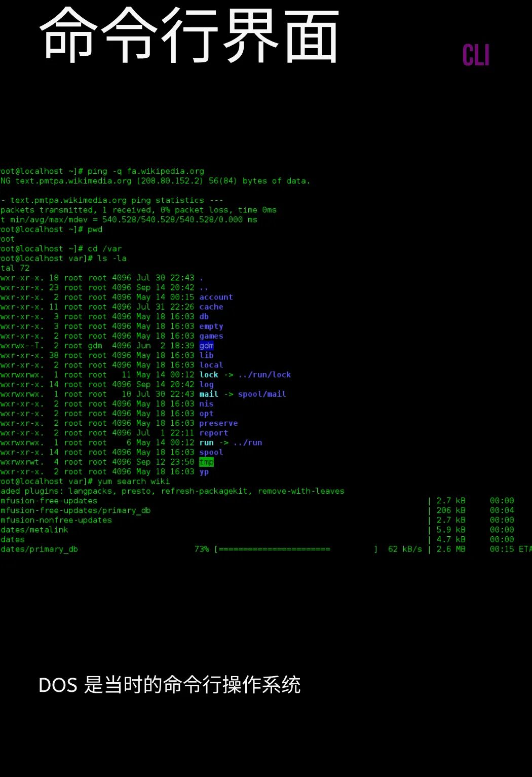
Task: Click the games directory name
Action: tap(211, 336)
